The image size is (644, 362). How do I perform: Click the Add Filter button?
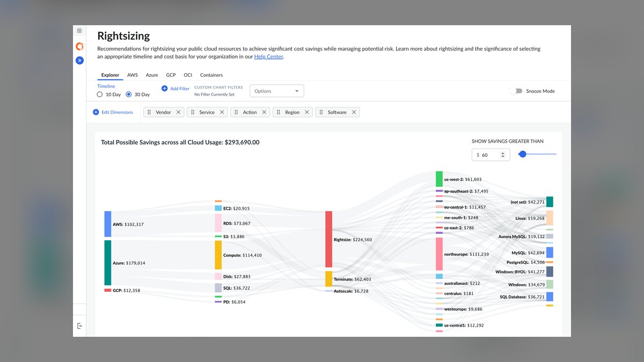pyautogui.click(x=175, y=88)
